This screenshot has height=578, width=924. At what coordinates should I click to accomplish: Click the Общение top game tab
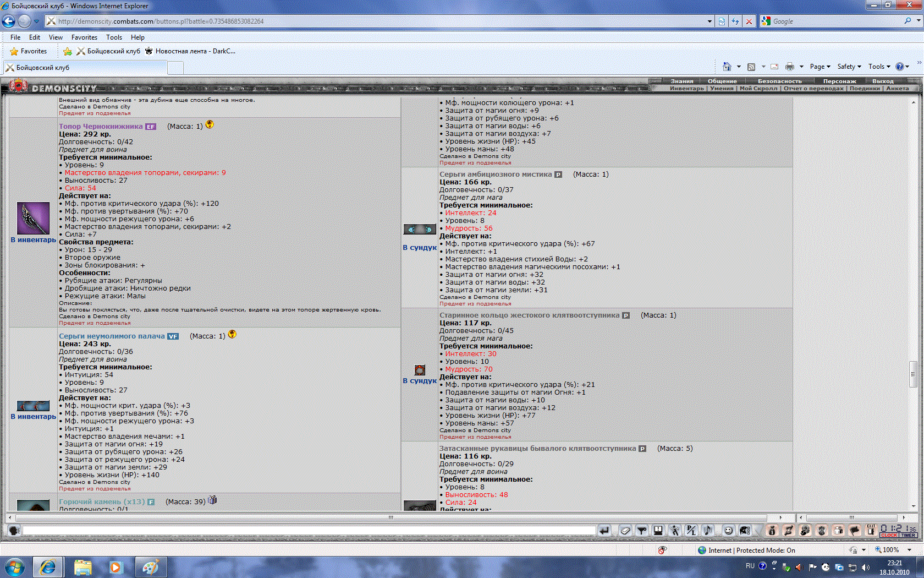pyautogui.click(x=722, y=81)
